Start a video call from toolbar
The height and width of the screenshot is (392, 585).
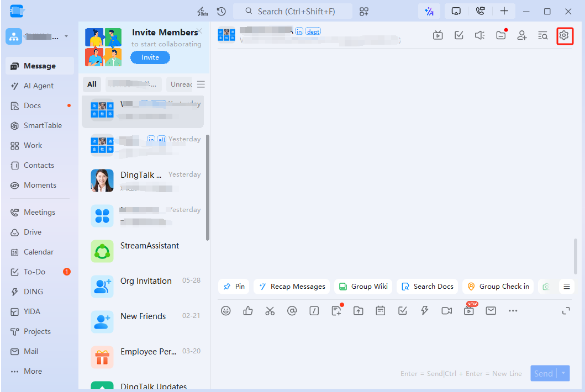pos(446,311)
